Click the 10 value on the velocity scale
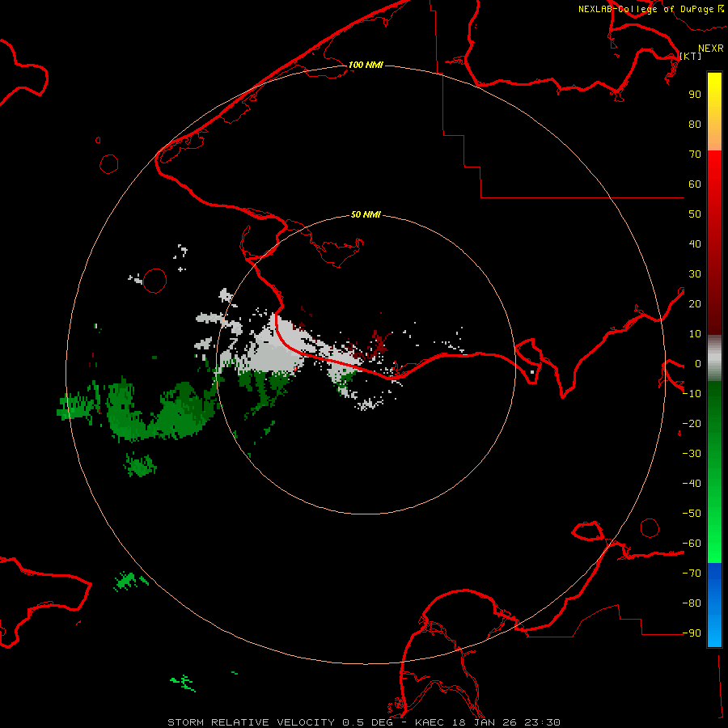 pyautogui.click(x=695, y=334)
